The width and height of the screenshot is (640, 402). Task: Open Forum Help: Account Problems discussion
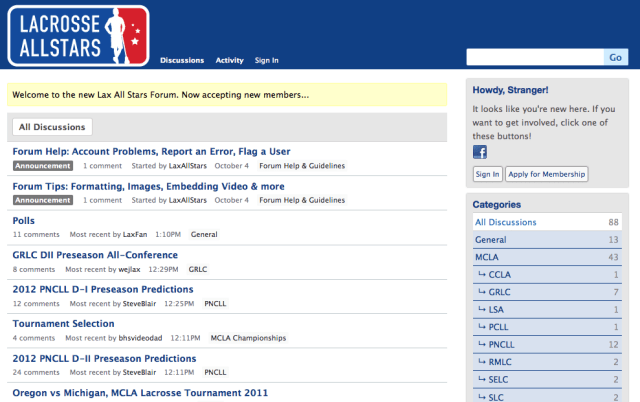click(x=151, y=151)
